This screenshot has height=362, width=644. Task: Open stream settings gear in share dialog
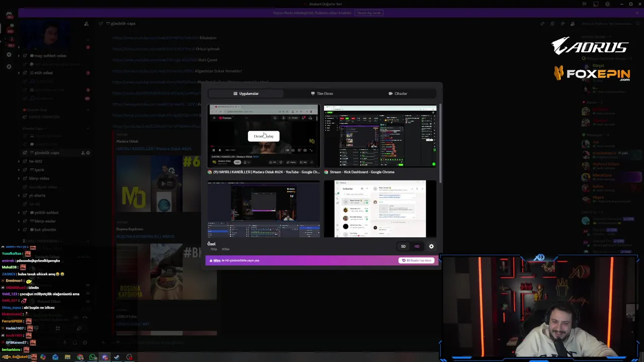point(431,246)
